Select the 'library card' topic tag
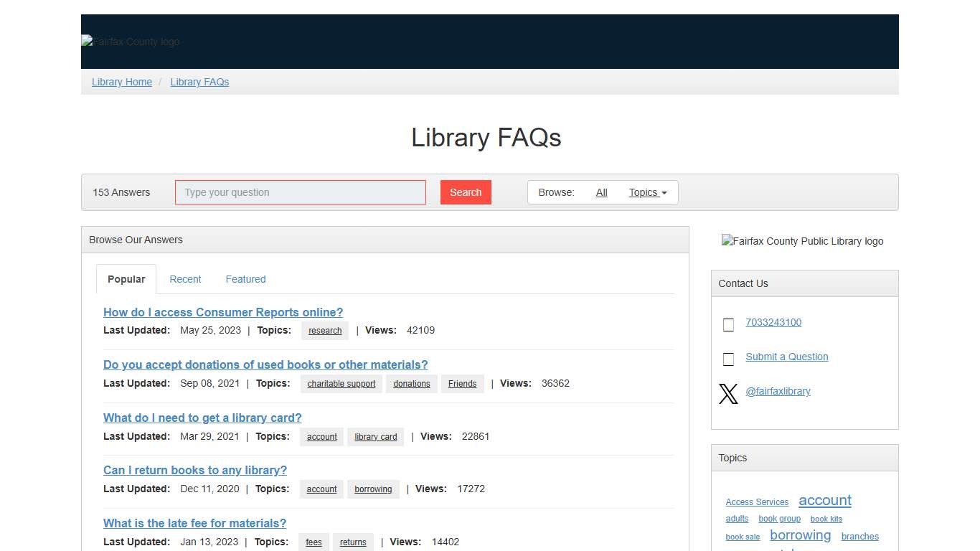Image resolution: width=980 pixels, height=551 pixels. pos(375,436)
